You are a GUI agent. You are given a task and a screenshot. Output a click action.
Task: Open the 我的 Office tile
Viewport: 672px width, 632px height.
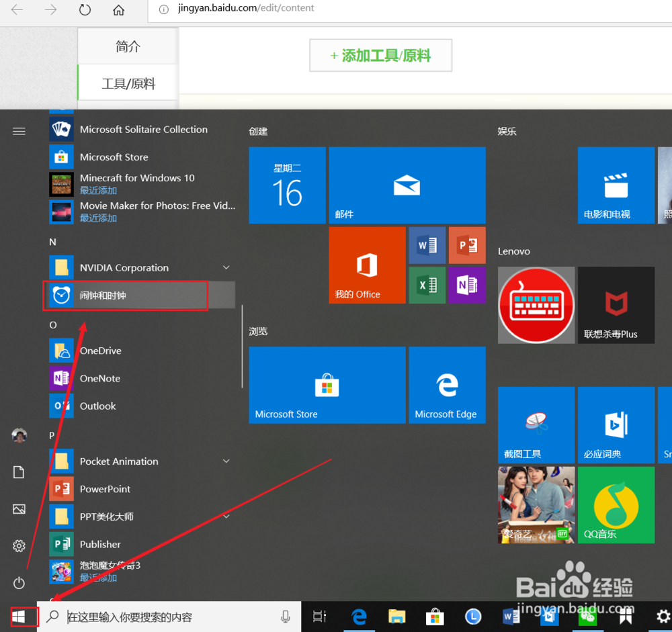(x=367, y=265)
